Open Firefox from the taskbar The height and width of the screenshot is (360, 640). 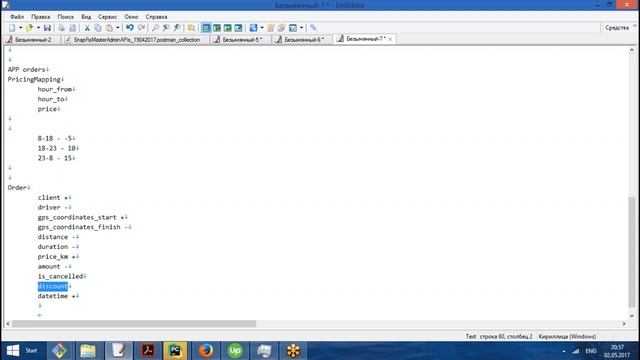click(206, 351)
